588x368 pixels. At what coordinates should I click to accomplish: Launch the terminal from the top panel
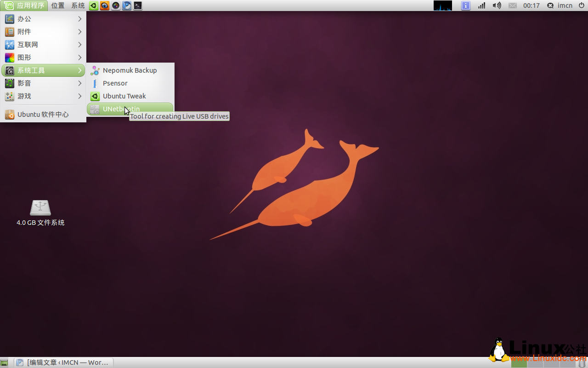pyautogui.click(x=138, y=6)
